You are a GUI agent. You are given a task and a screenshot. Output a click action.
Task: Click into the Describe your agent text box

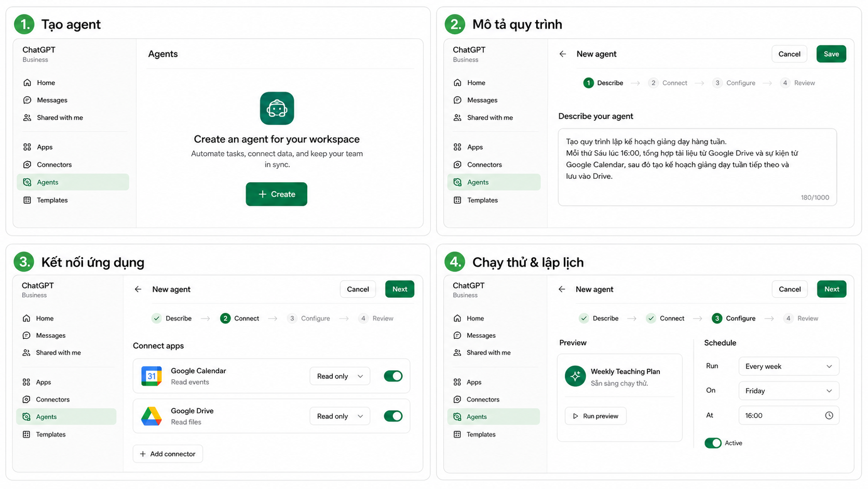click(697, 167)
